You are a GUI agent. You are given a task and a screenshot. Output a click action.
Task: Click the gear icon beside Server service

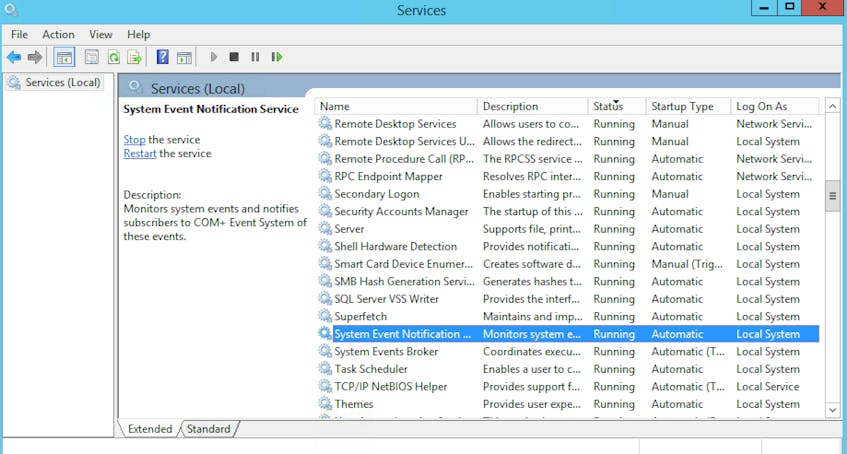tap(325, 229)
